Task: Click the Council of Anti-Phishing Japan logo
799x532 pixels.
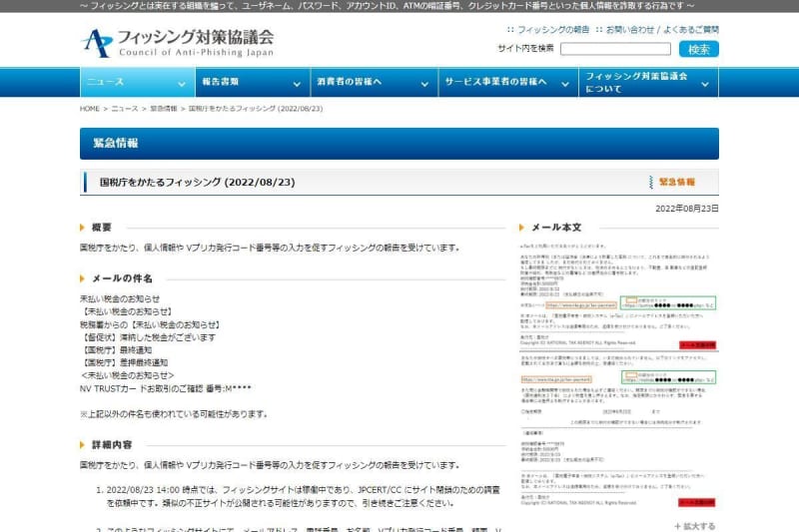Action: 177,43
